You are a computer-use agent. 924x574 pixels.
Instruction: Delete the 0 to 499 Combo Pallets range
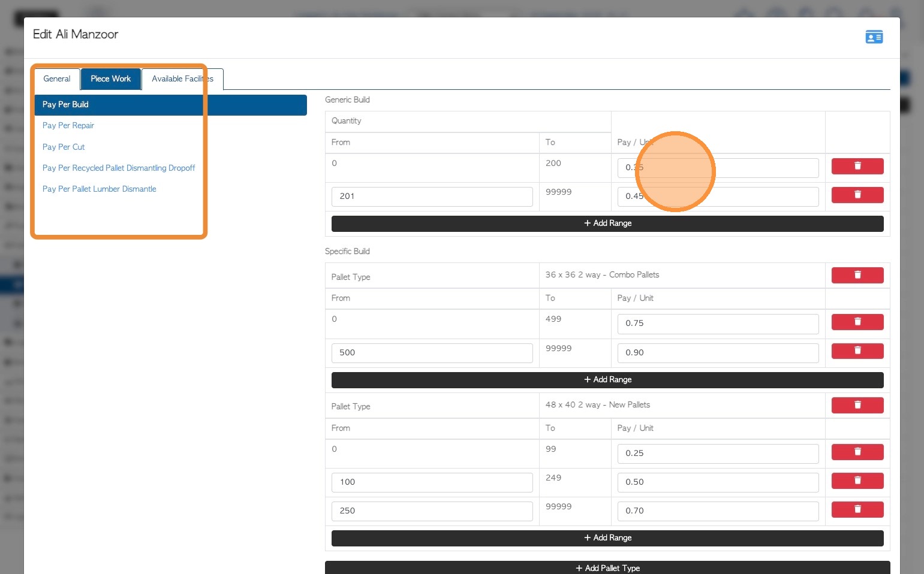[x=857, y=322]
